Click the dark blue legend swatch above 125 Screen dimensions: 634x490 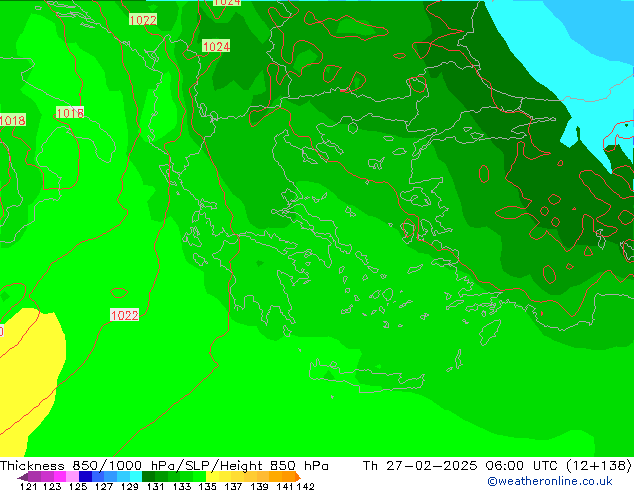click(x=85, y=476)
